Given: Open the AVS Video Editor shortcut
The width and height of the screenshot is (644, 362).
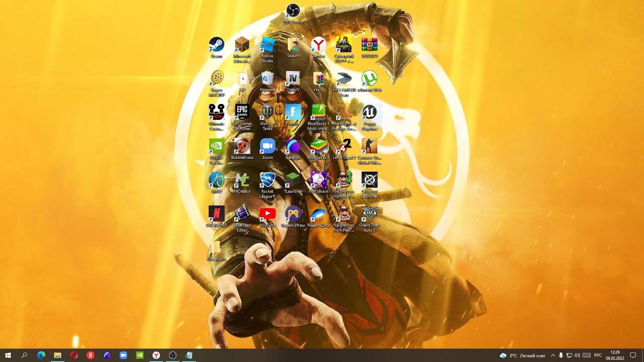Looking at the screenshot, I should coord(242,219).
